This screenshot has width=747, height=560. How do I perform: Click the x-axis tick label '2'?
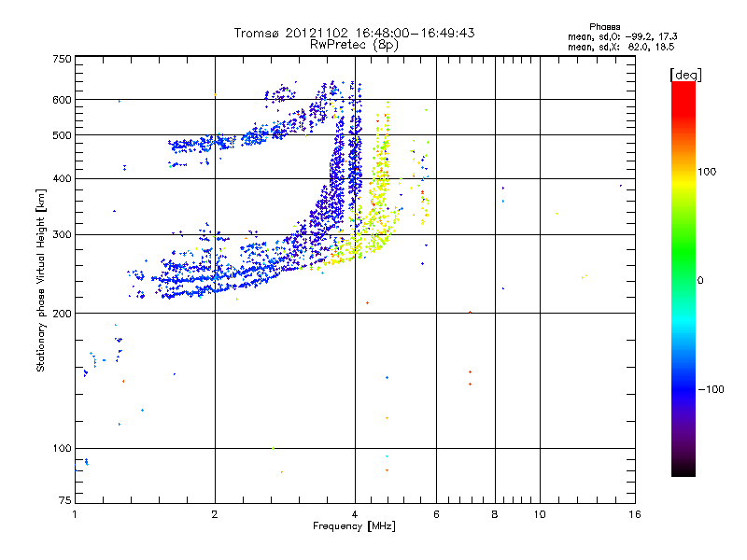215,514
